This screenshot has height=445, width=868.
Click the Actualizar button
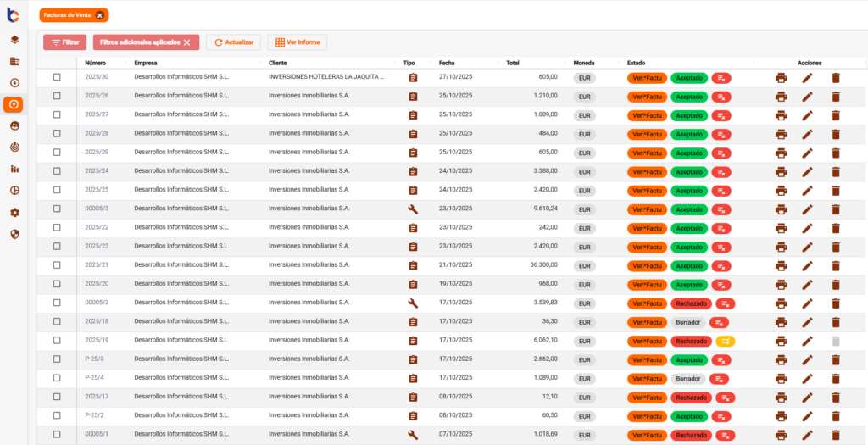233,42
